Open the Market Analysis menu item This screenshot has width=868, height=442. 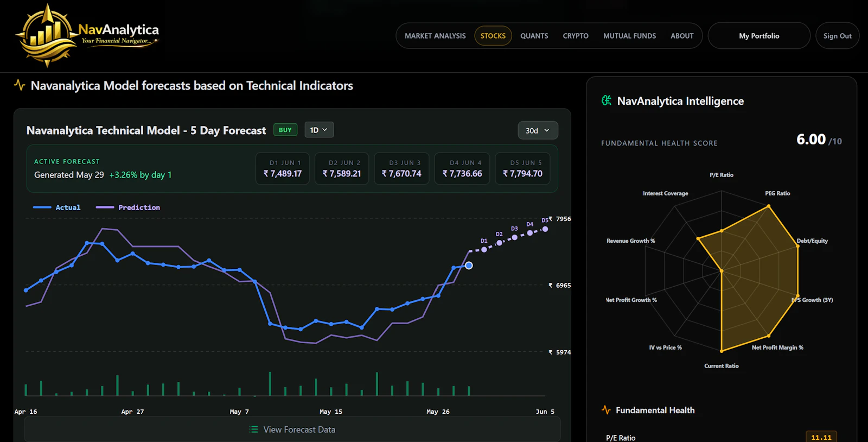[x=435, y=36]
